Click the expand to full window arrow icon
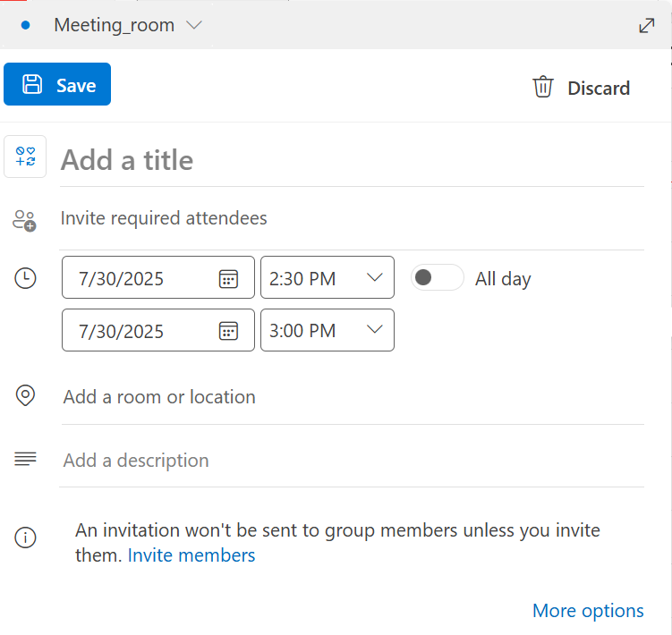Viewport: 672px width, 635px height. click(646, 26)
